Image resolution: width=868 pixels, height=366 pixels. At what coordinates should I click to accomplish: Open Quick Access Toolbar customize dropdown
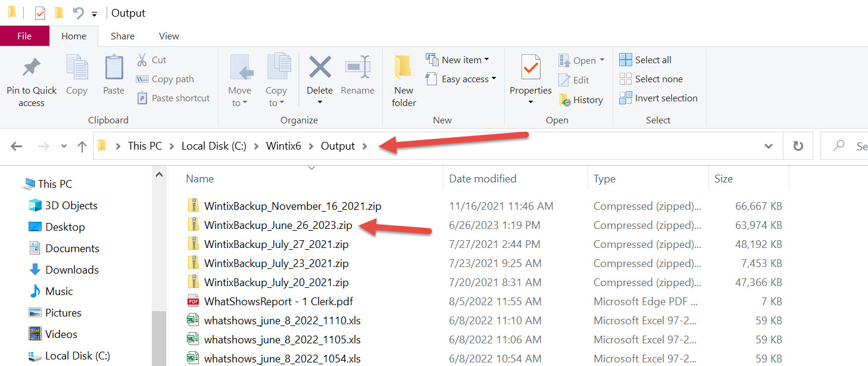point(94,14)
